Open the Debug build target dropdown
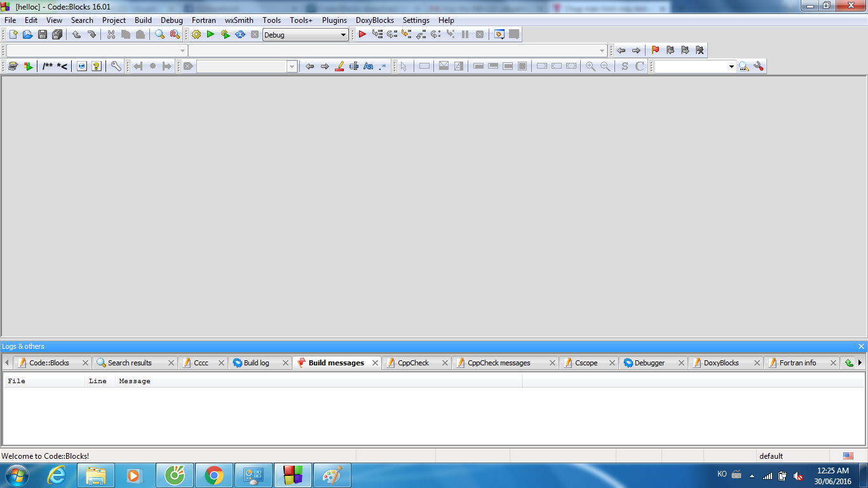Image resolution: width=868 pixels, height=488 pixels. [x=343, y=35]
